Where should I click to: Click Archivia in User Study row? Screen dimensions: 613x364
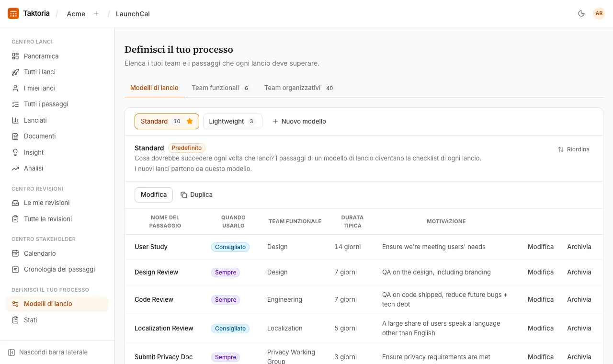pyautogui.click(x=579, y=247)
